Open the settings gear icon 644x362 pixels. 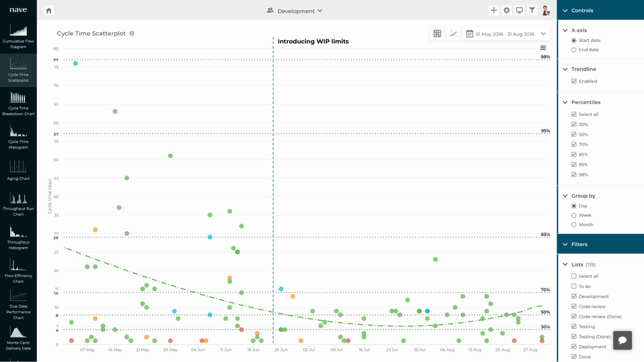tap(506, 10)
